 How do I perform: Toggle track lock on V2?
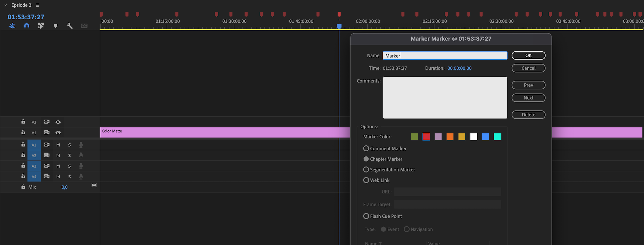pos(23,122)
